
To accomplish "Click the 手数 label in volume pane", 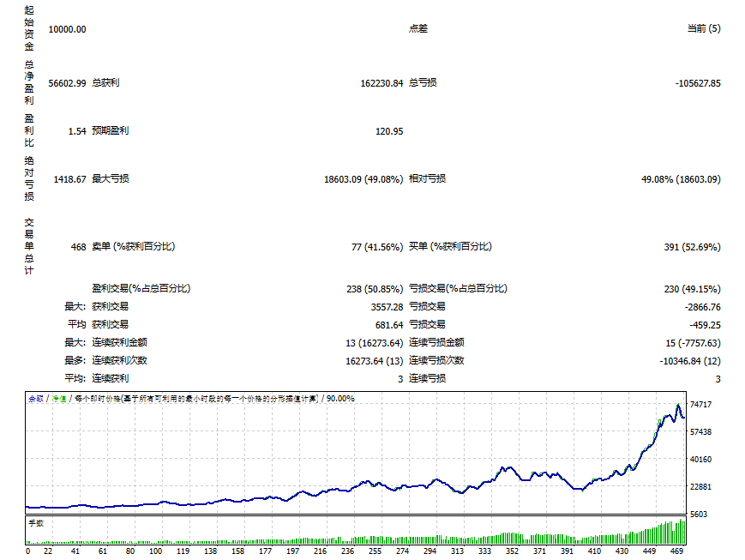I will 36,523.
